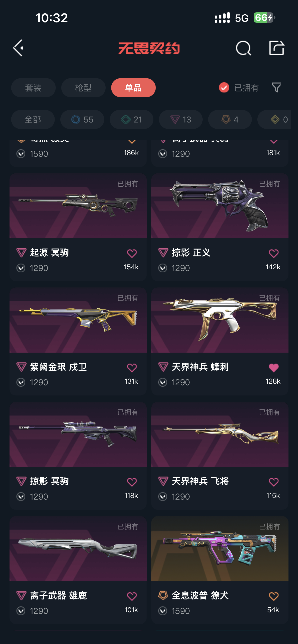This screenshot has height=644, width=298.
Task: Select the 单品 tab
Action: pos(133,87)
